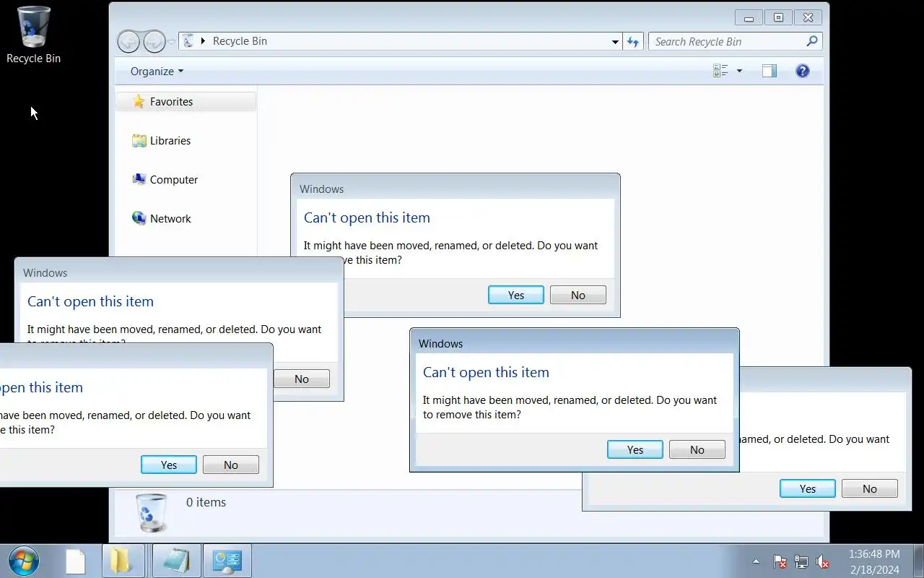Viewport: 924px width, 578px height.
Task: Click the Libraries folder icon
Action: (139, 141)
